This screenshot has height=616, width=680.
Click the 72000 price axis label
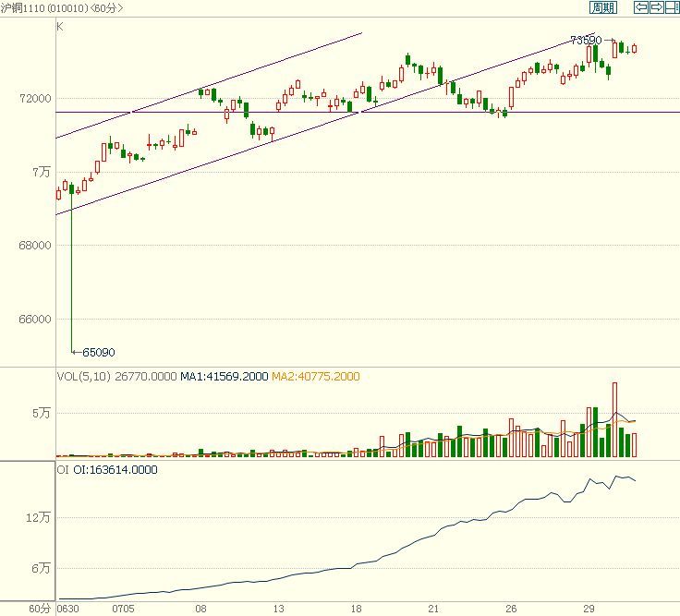(x=35, y=99)
